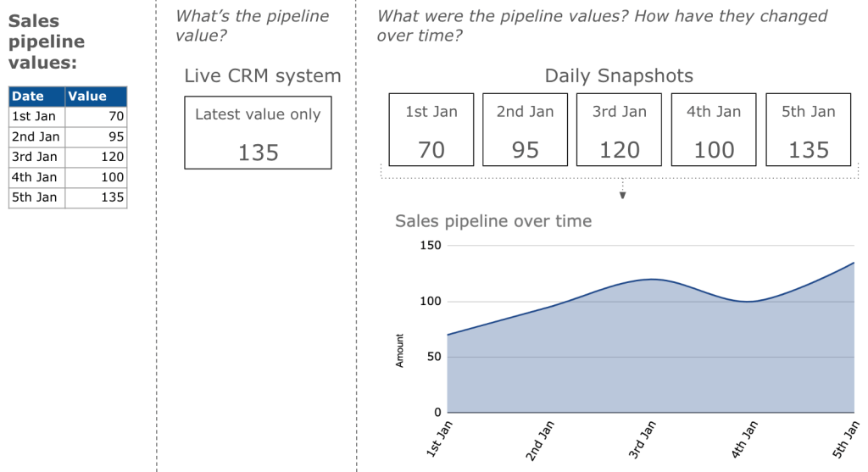Click the downward arrow below the snapshots
The width and height of the screenshot is (868, 472).
pyautogui.click(x=622, y=193)
